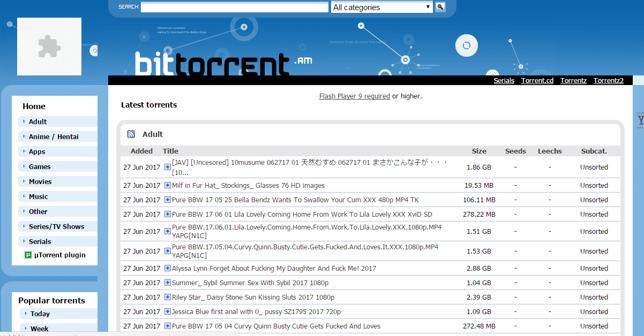Click the missing plugin puzzle-piece placeholder
Image resolution: width=644 pixels, height=336 pixels.
tap(49, 47)
